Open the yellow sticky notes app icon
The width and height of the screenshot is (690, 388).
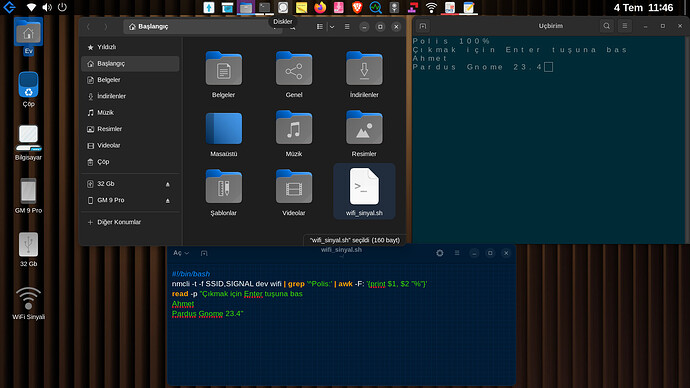point(301,7)
